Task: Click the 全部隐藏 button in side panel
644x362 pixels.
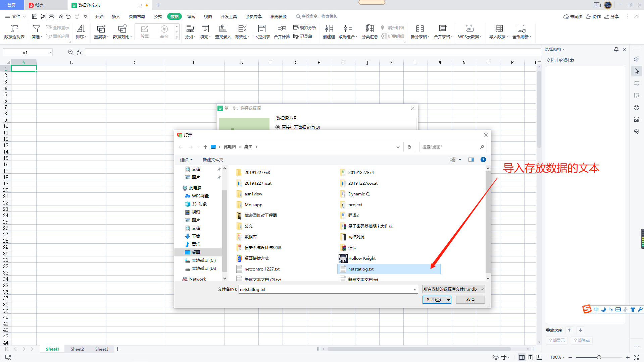Action: click(x=581, y=340)
